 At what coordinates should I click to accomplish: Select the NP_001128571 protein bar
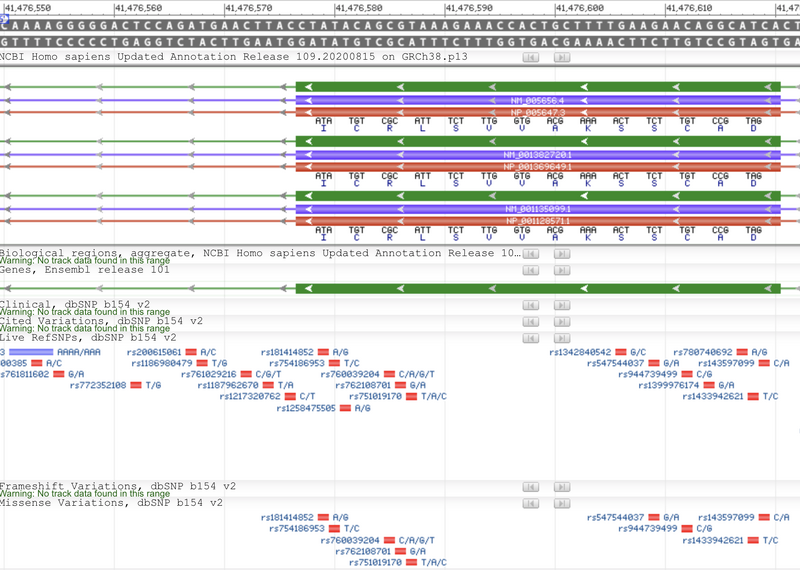pyautogui.click(x=538, y=220)
